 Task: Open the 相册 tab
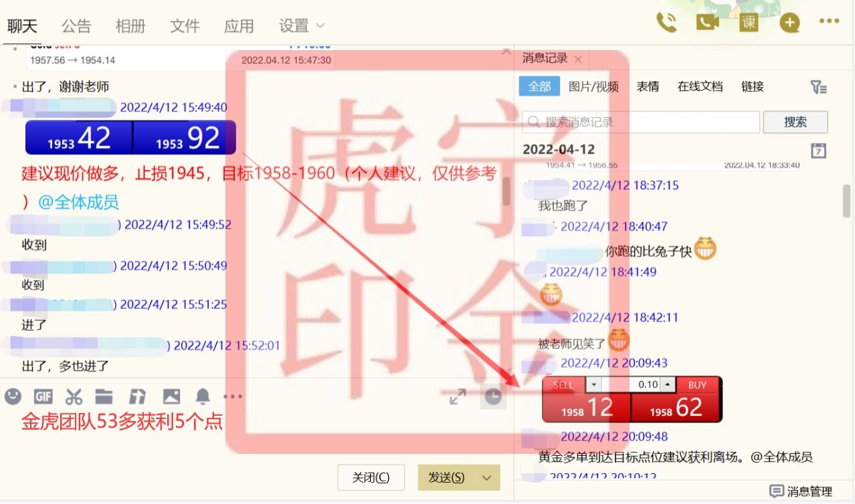click(130, 26)
